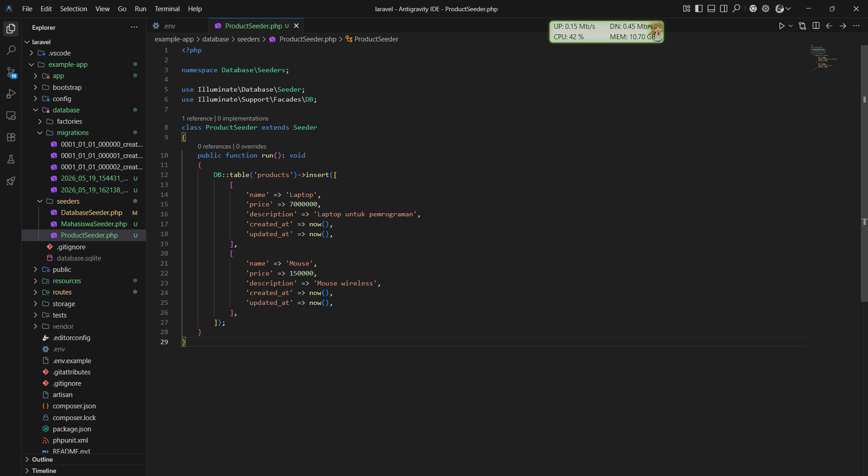Close the ProductSeeder.php tab

[296, 26]
